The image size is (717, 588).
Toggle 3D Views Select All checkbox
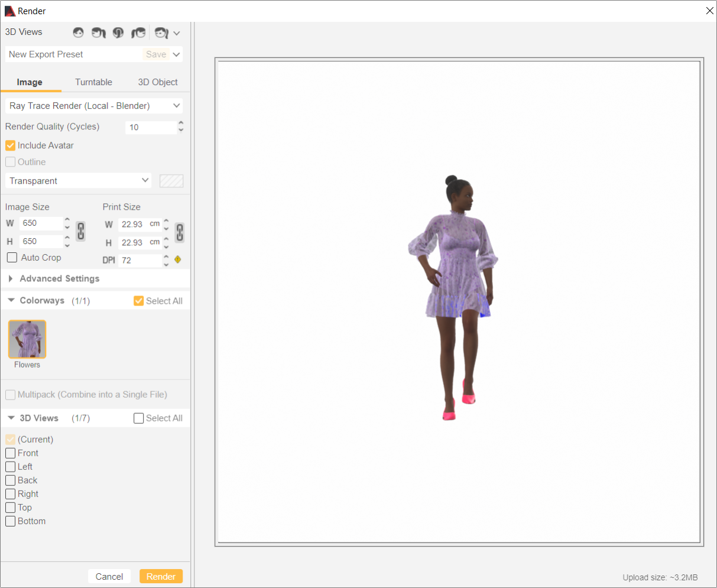coord(139,418)
